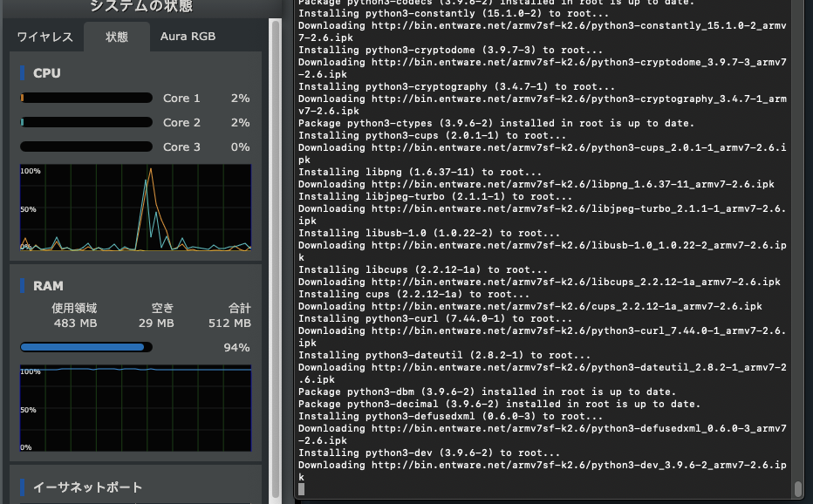The image size is (813, 504).
Task: Click the system status panel scrollbar
Action: 276,259
